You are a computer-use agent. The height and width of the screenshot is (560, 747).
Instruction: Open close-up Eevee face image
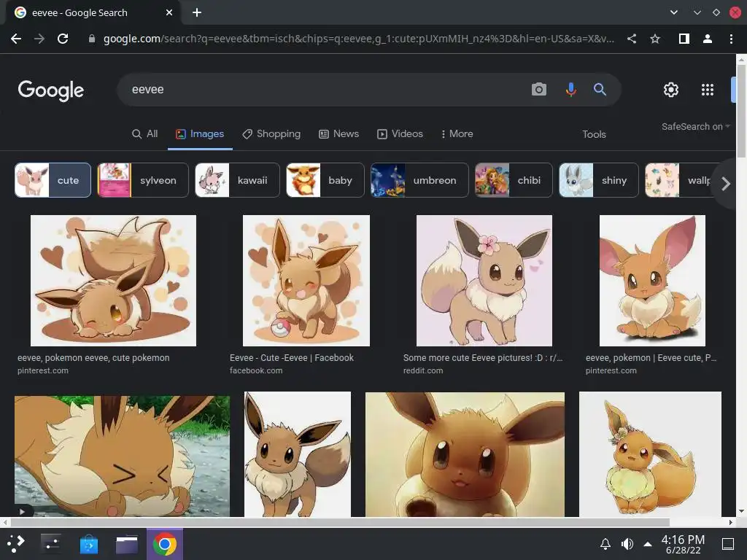click(465, 454)
